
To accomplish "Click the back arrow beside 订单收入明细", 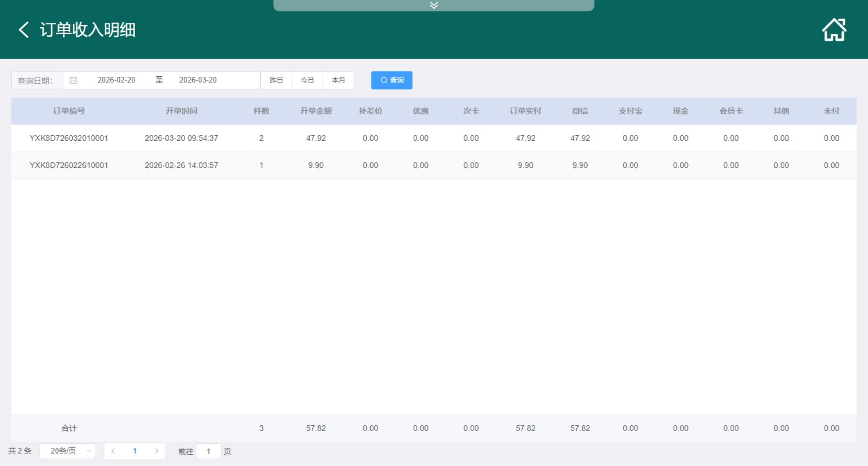I will pos(24,30).
